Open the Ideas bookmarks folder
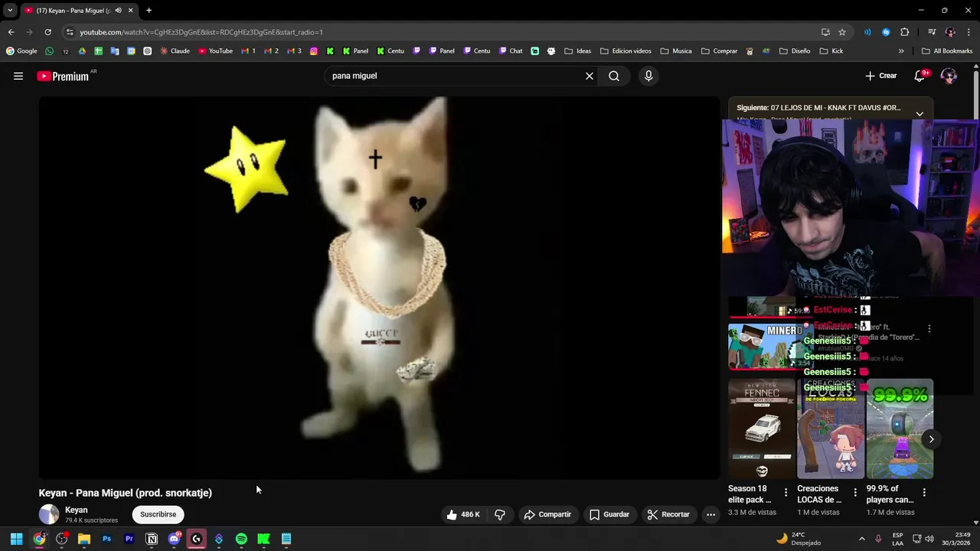 (578, 51)
